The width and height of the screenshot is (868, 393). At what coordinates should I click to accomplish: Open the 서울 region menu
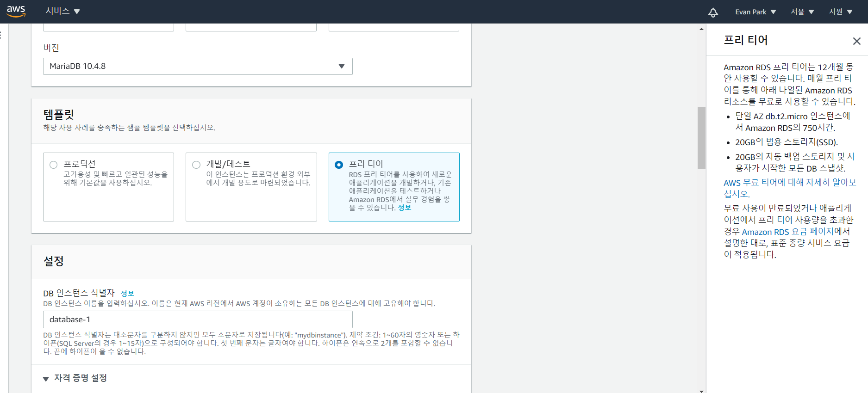tap(802, 12)
